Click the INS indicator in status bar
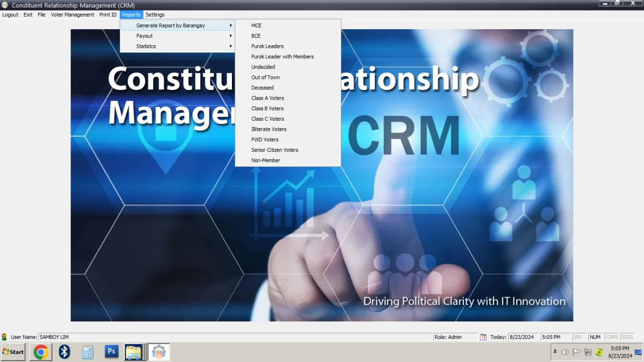The width and height of the screenshot is (644, 362). point(578,337)
